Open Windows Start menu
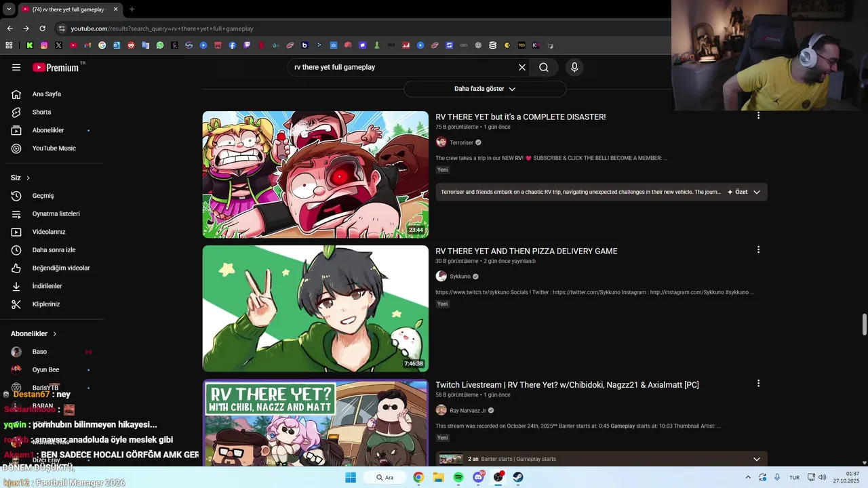 tap(351, 477)
